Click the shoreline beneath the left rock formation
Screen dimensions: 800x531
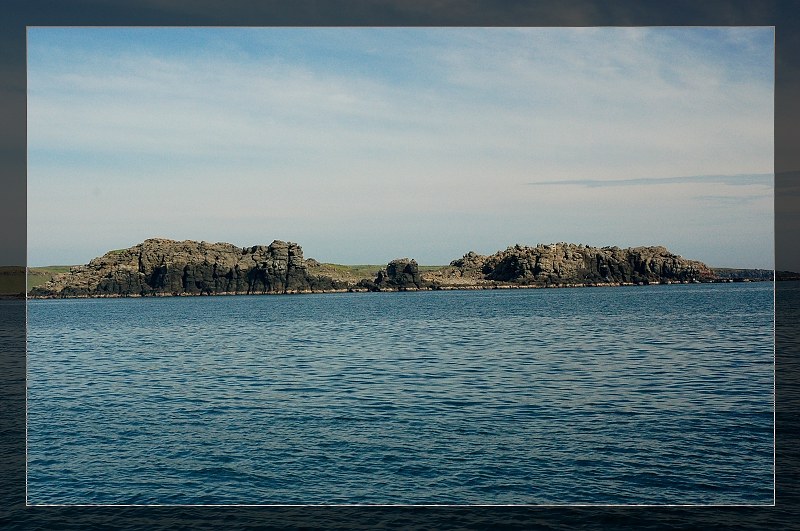coord(180,294)
